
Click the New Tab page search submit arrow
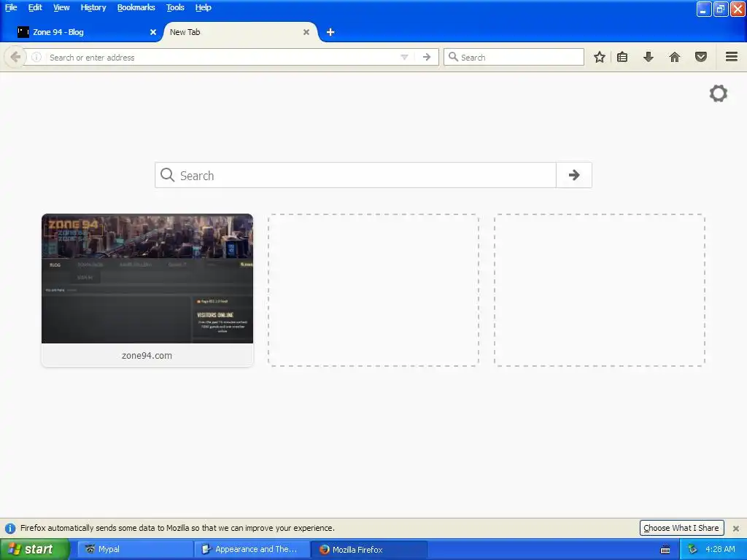point(574,175)
